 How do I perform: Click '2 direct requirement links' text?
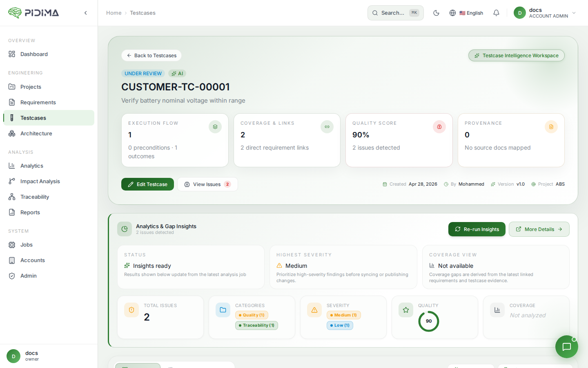pos(274,148)
